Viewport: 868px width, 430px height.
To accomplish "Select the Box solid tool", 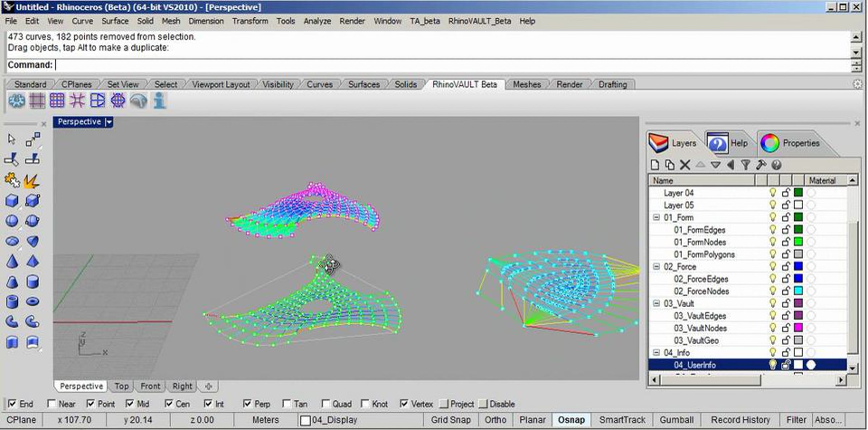I will click(12, 201).
